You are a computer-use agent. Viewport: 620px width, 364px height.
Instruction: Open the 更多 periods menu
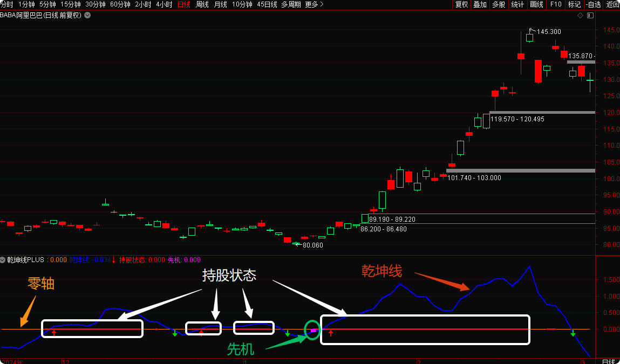tap(315, 4)
